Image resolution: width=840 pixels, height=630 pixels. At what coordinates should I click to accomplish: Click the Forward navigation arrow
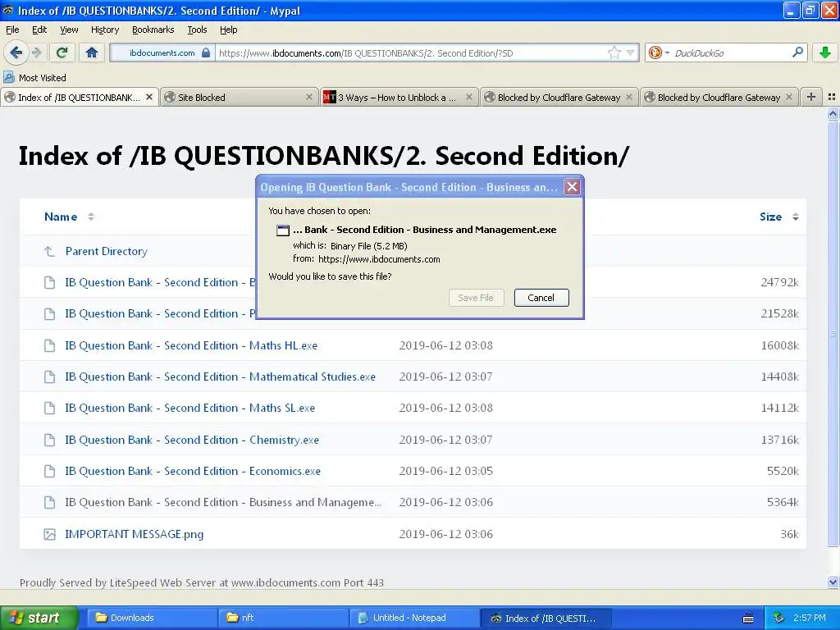click(36, 52)
